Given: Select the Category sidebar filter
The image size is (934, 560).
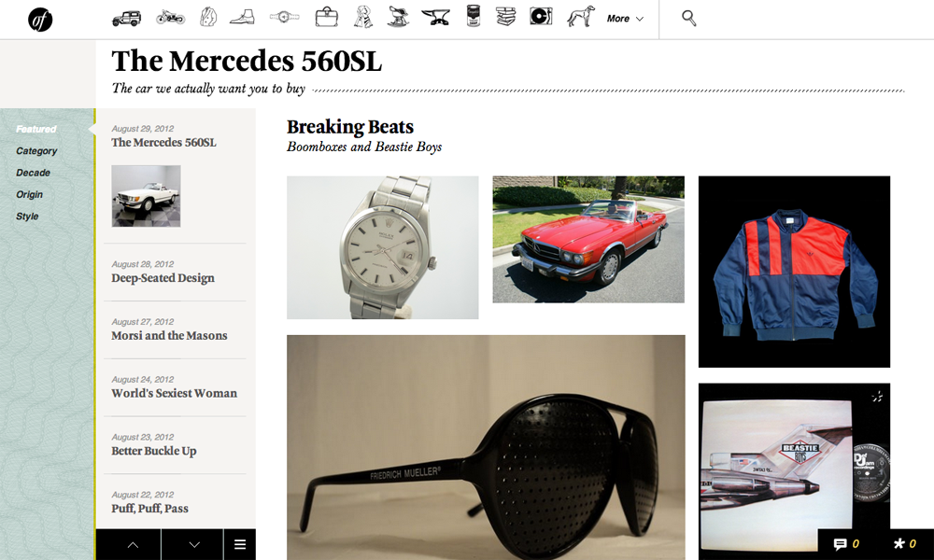Looking at the screenshot, I should pos(36,151).
